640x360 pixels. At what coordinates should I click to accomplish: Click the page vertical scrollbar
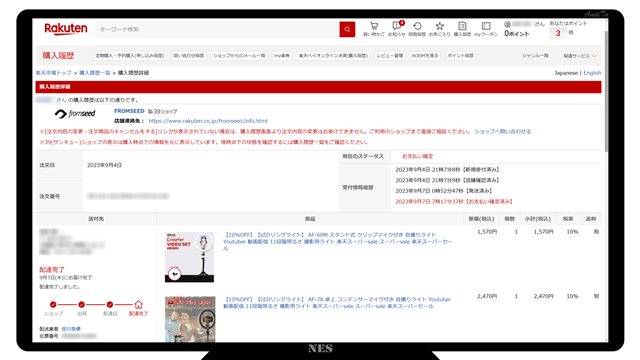606,90
